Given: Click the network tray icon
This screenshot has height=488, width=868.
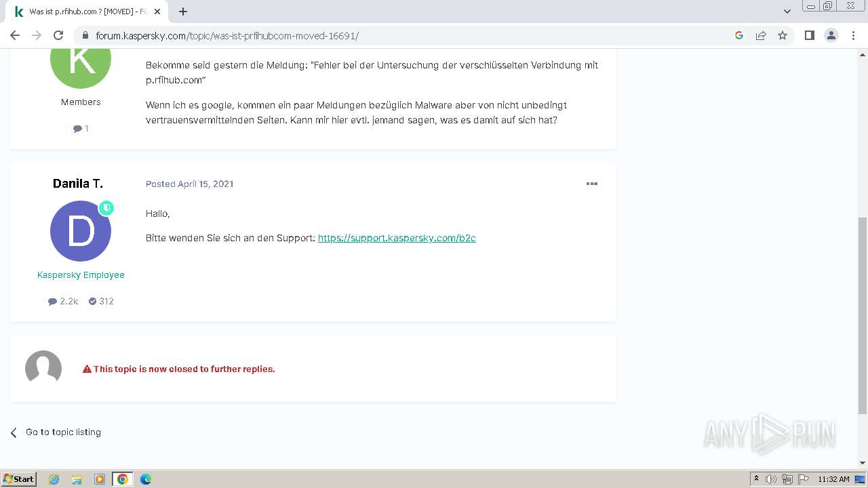Looking at the screenshot, I should (x=787, y=479).
